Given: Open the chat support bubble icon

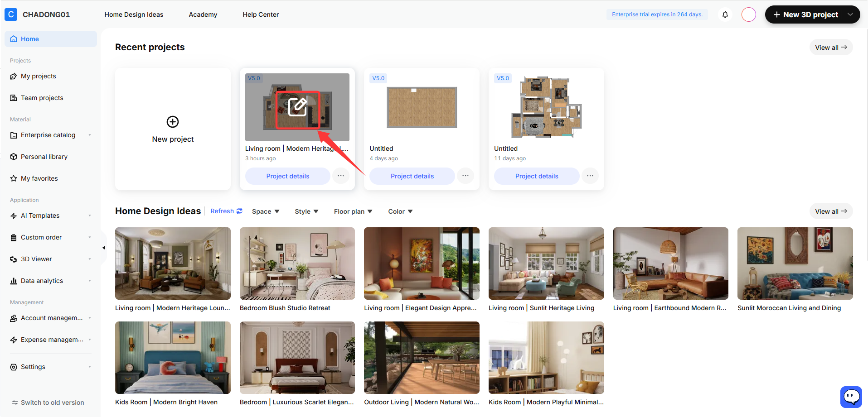Looking at the screenshot, I should (x=851, y=397).
